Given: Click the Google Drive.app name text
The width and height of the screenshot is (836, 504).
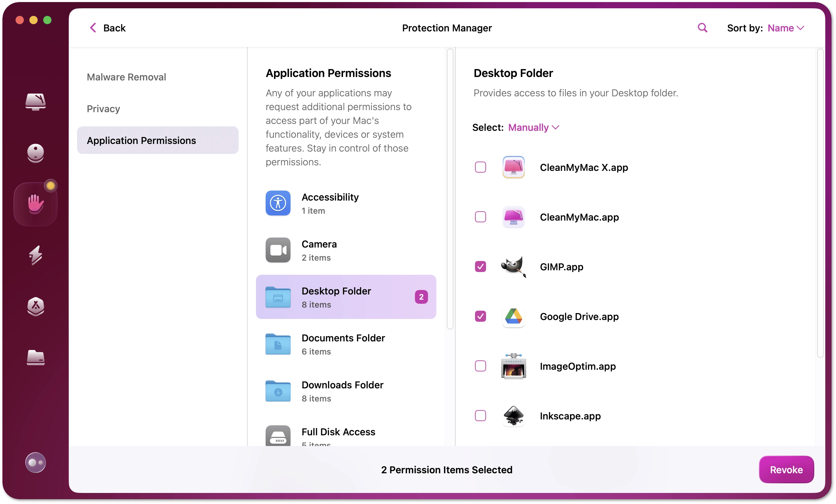Looking at the screenshot, I should click(579, 317).
